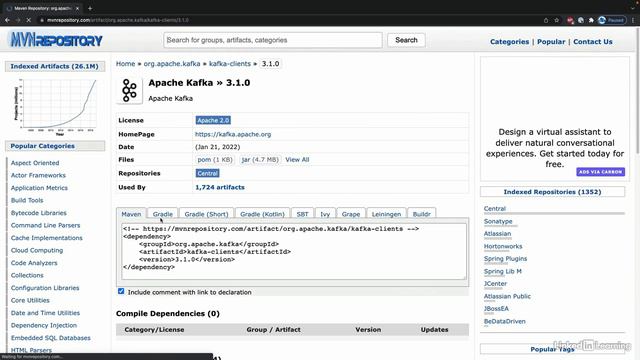Open the Contact Us link
Screen dimensions: 640x360
click(593, 42)
